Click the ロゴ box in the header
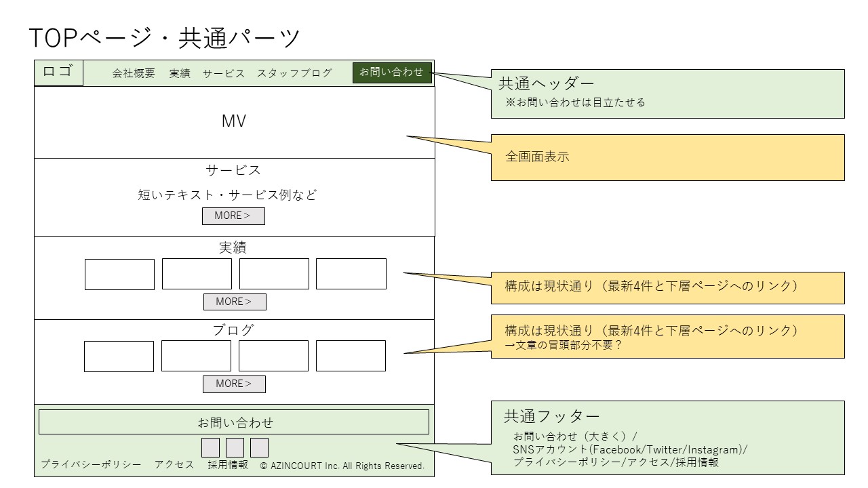Image resolution: width=868 pixels, height=488 pixels. tap(58, 73)
